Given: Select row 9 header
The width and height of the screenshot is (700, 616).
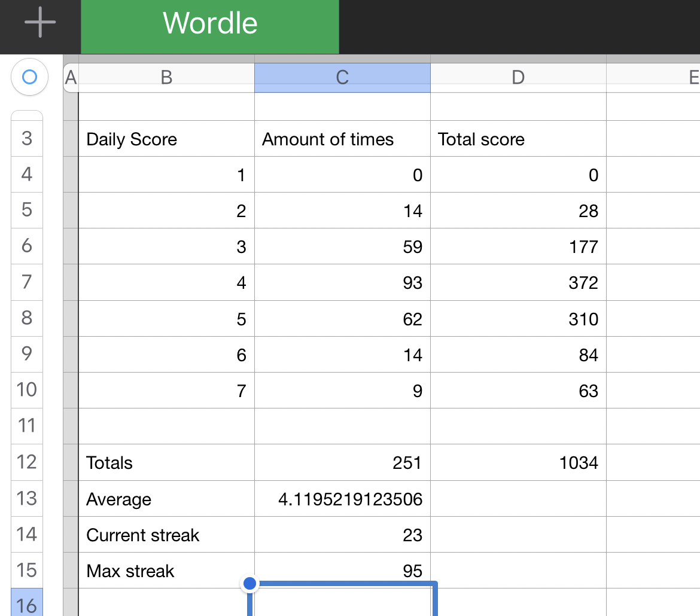Looking at the screenshot, I should 27,354.
